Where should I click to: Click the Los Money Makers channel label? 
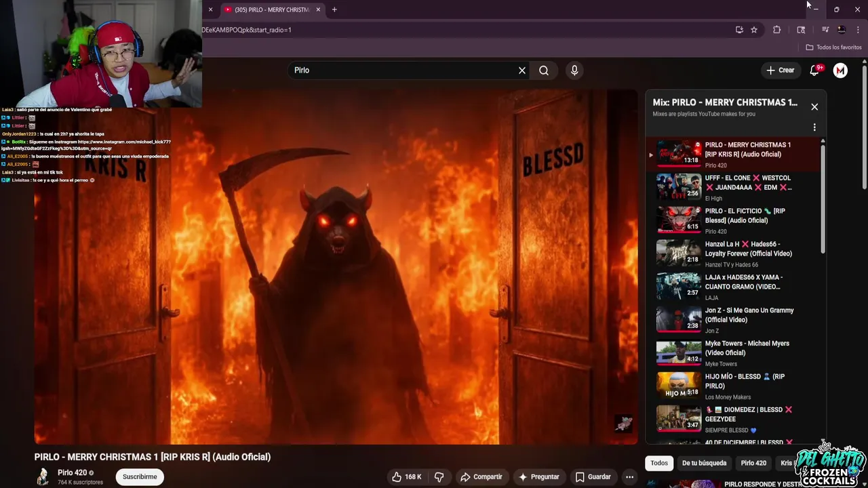728,397
